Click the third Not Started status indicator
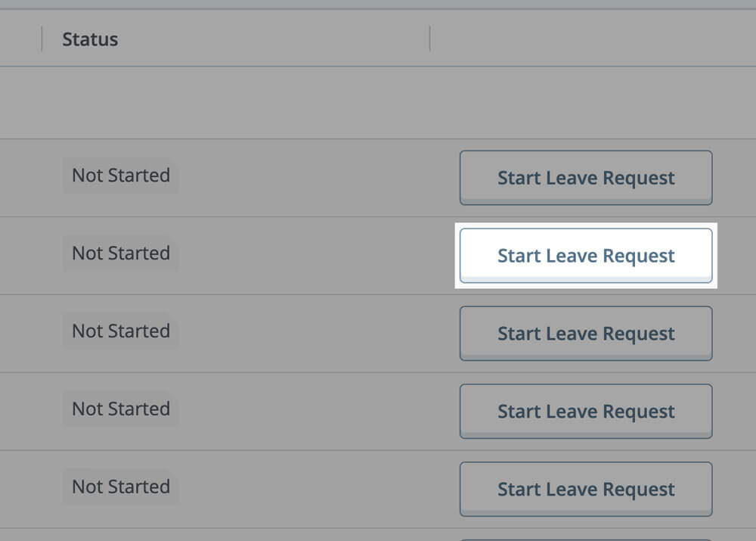 [120, 331]
